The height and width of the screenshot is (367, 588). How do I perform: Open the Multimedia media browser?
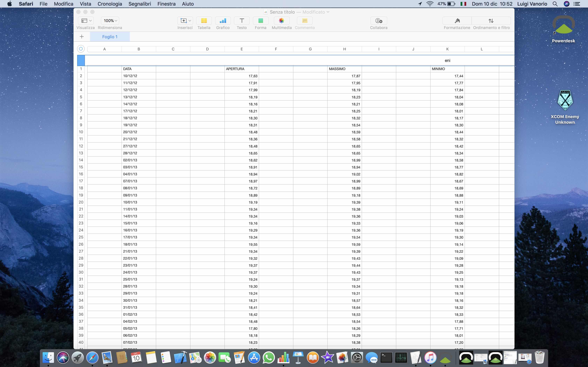[x=281, y=23]
